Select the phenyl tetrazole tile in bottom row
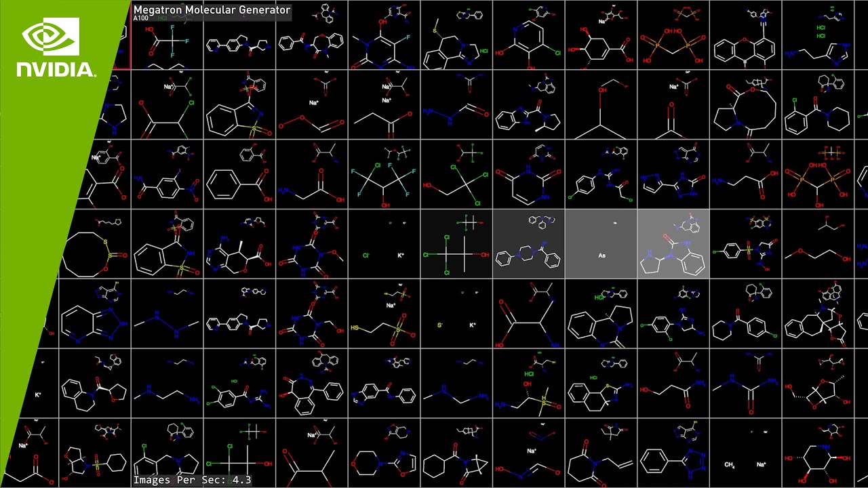The width and height of the screenshot is (868, 488). click(x=673, y=453)
